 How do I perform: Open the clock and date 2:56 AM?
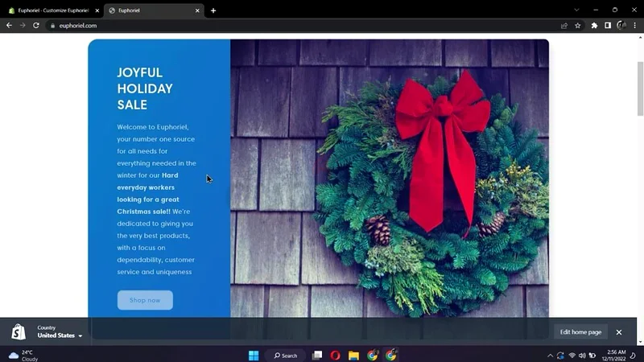click(x=614, y=356)
